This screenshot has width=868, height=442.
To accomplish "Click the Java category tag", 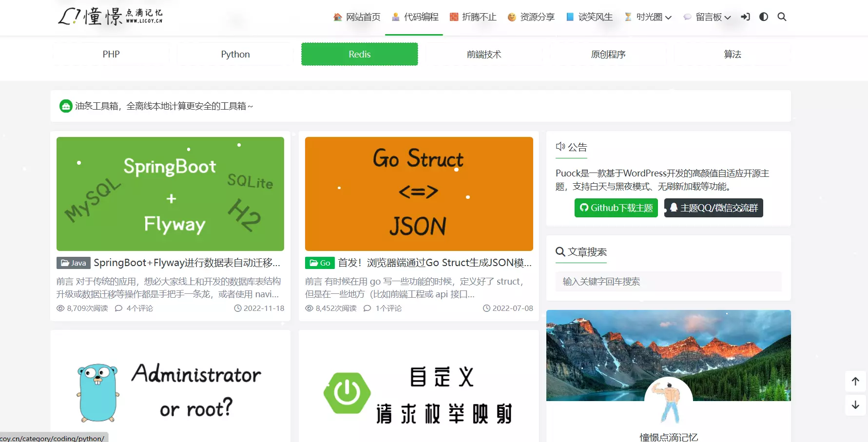I will point(74,263).
